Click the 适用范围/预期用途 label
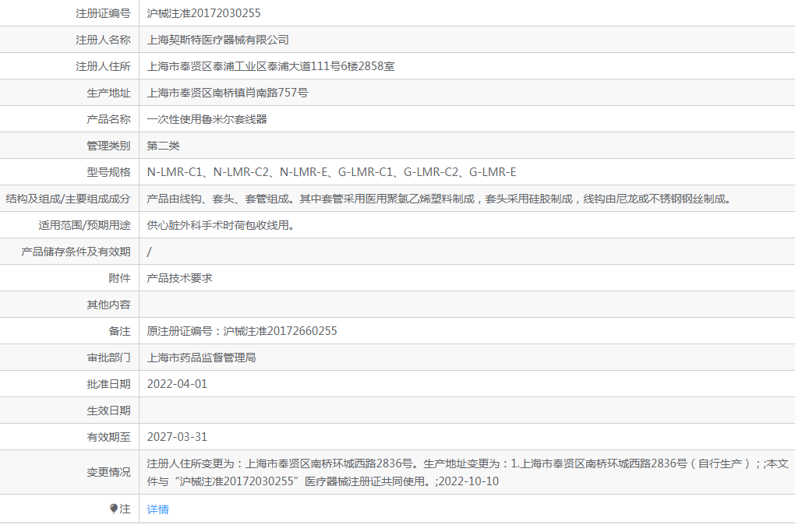 tap(84, 225)
